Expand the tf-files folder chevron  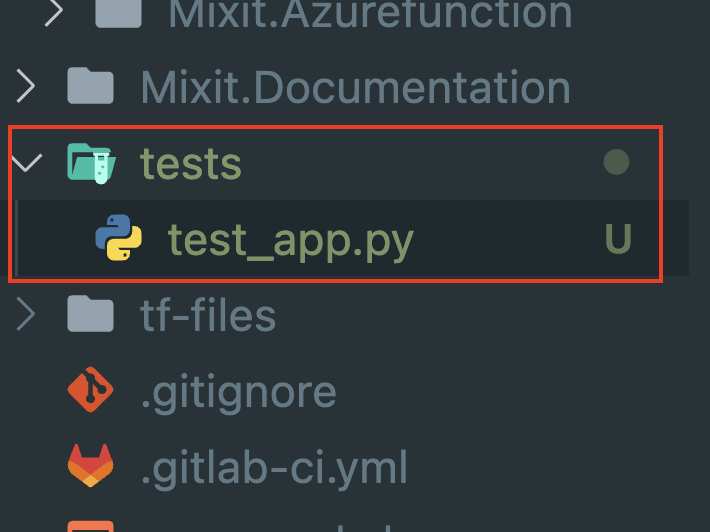pos(27,315)
